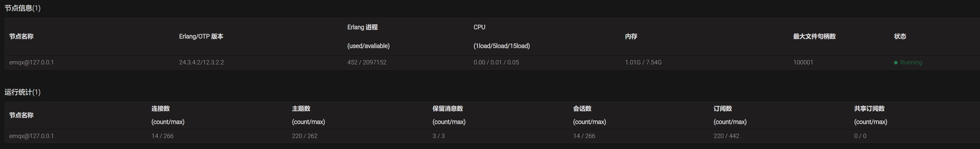Click the Erlang 进程 column header
Screen dimensions: 980x149
click(x=362, y=27)
